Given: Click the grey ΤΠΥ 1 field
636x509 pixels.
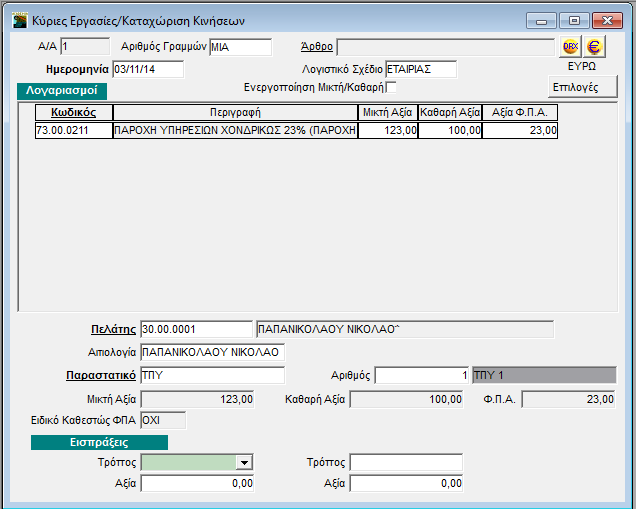Looking at the screenshot, I should click(544, 375).
